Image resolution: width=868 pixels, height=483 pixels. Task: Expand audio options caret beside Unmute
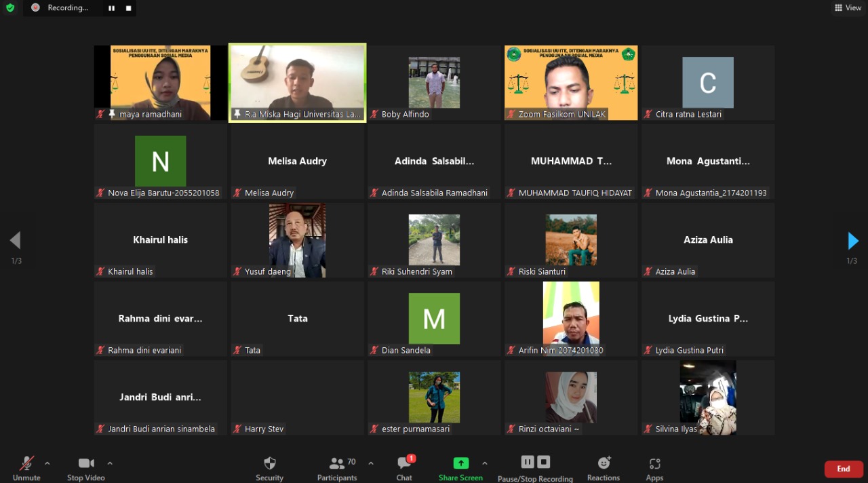point(47,463)
